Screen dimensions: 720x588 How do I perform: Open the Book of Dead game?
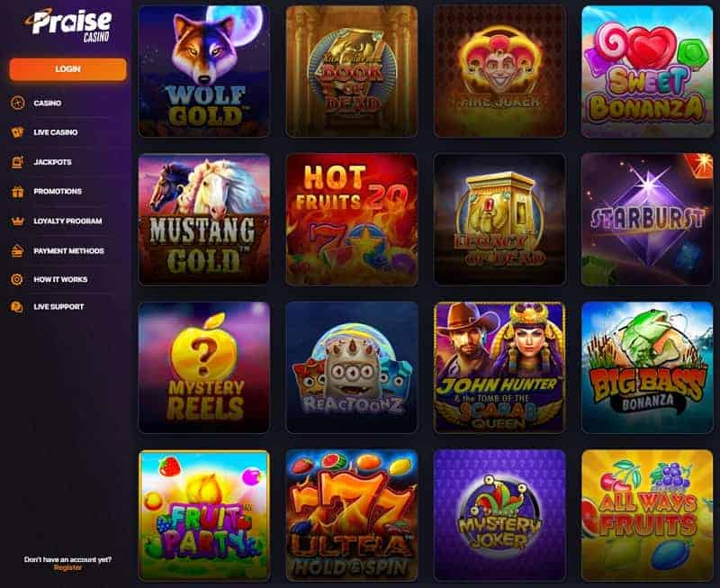click(x=352, y=71)
